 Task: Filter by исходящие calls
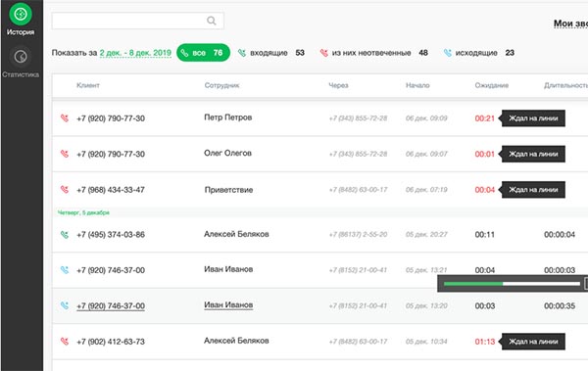[x=478, y=53]
